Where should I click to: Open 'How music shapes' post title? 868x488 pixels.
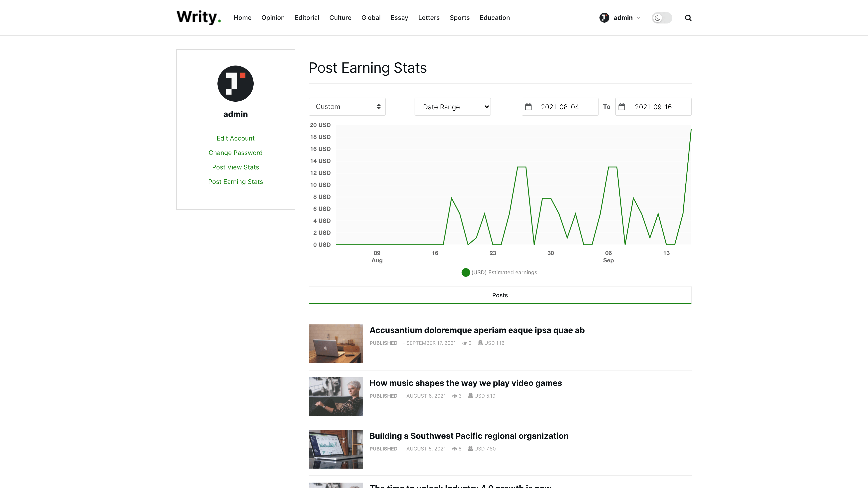[x=465, y=383]
